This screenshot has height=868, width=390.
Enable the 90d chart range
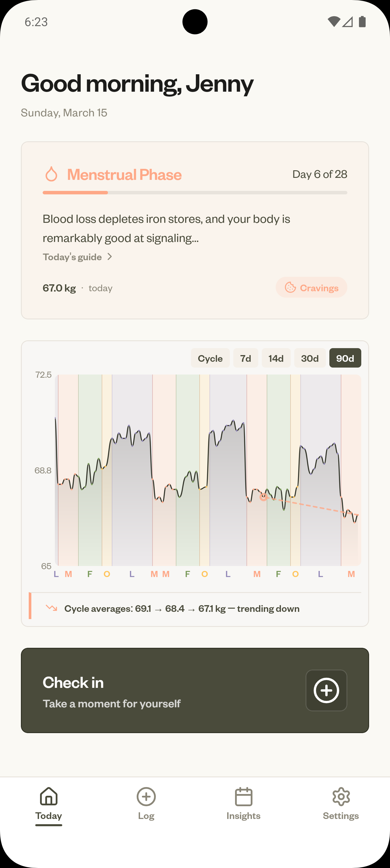[x=345, y=358]
